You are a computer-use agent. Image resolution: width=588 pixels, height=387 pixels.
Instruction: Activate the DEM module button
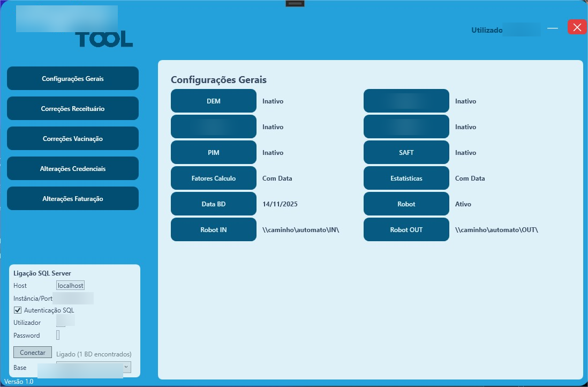(x=213, y=100)
